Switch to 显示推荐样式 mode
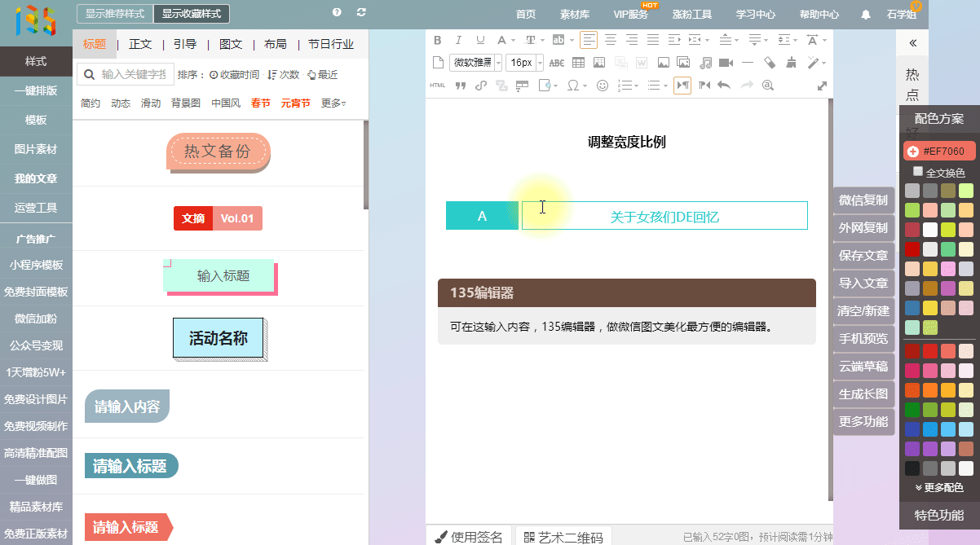This screenshot has width=980, height=545. pos(114,14)
